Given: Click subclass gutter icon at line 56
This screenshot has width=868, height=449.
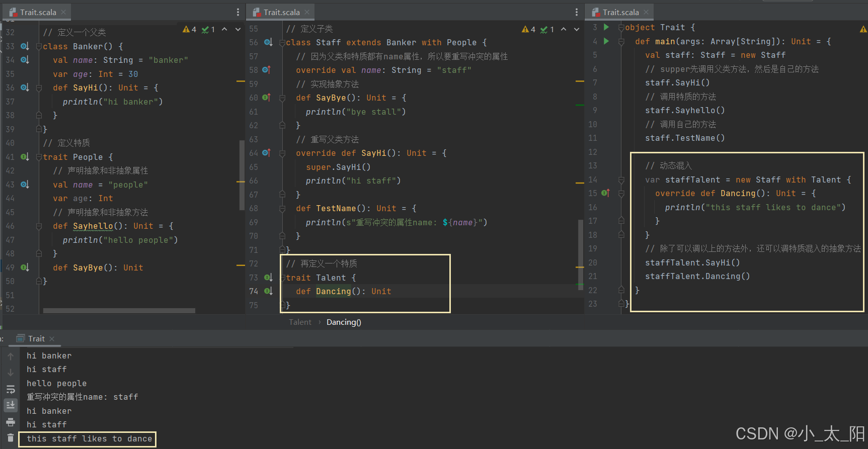Looking at the screenshot, I should [268, 42].
